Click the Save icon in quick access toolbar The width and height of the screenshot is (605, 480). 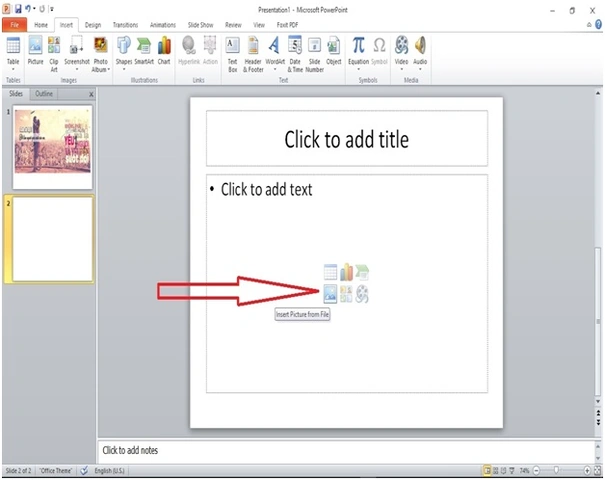tap(18, 8)
